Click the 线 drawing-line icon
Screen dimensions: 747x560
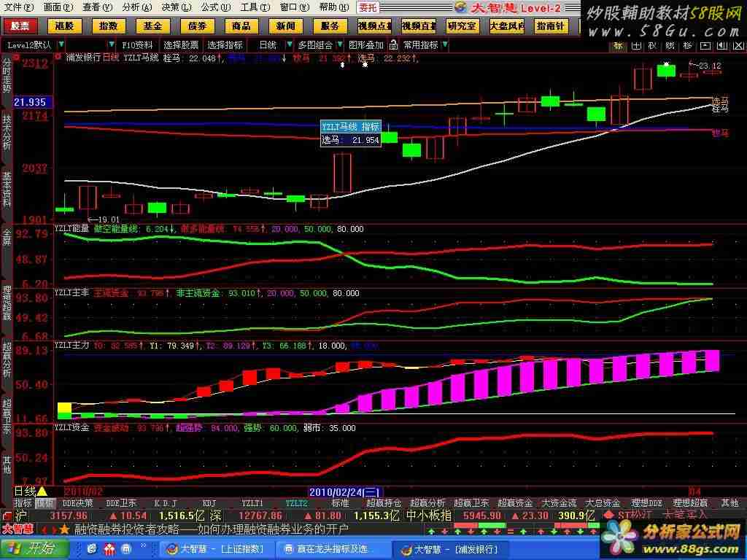click(670, 46)
